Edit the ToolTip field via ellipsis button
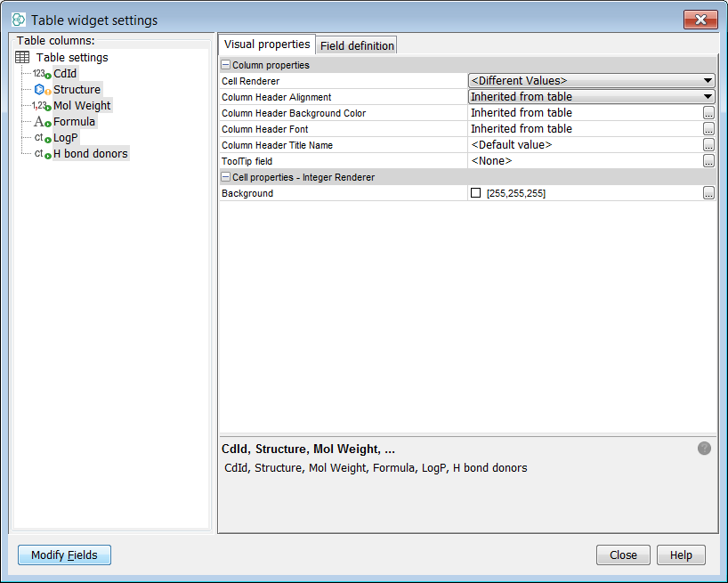728x583 pixels. [x=708, y=161]
